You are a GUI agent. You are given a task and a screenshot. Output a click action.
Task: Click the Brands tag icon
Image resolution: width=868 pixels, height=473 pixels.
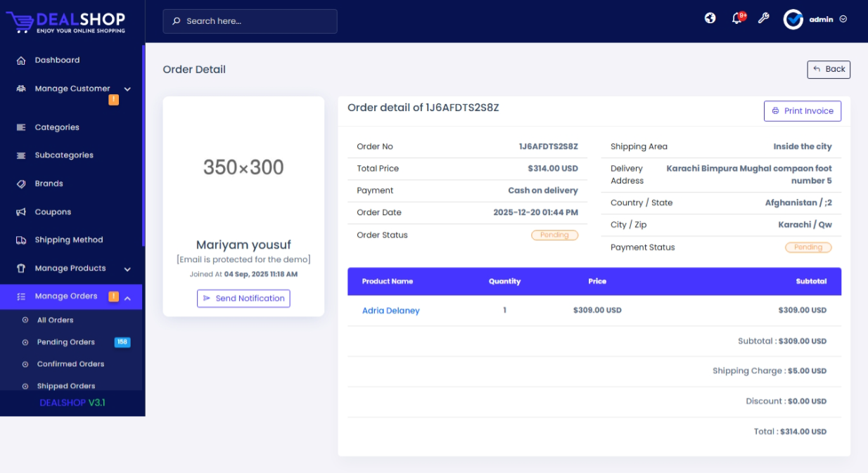click(21, 184)
